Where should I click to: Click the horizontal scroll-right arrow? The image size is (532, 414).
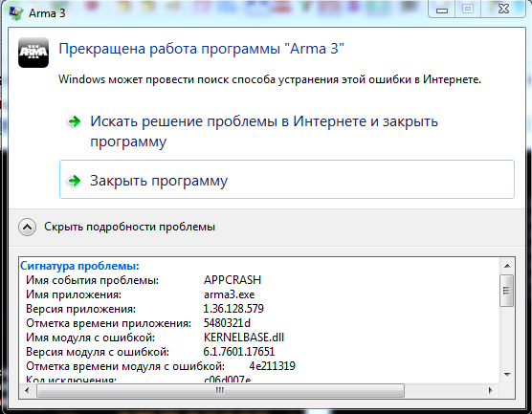point(490,391)
